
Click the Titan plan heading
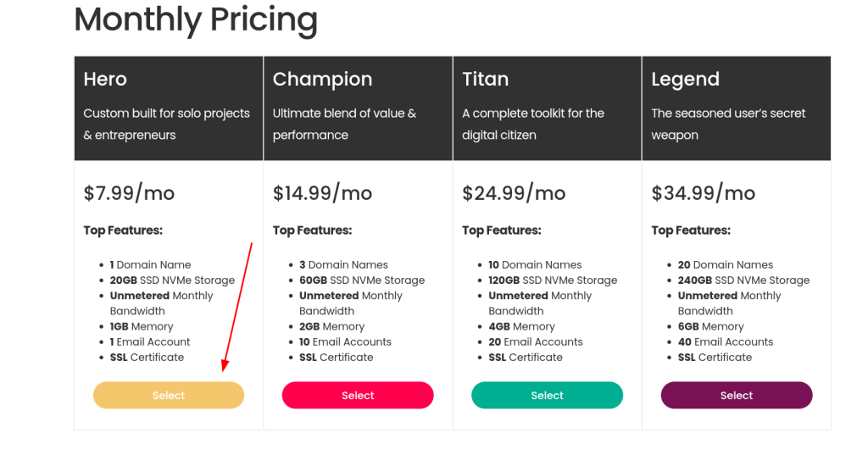[485, 79]
